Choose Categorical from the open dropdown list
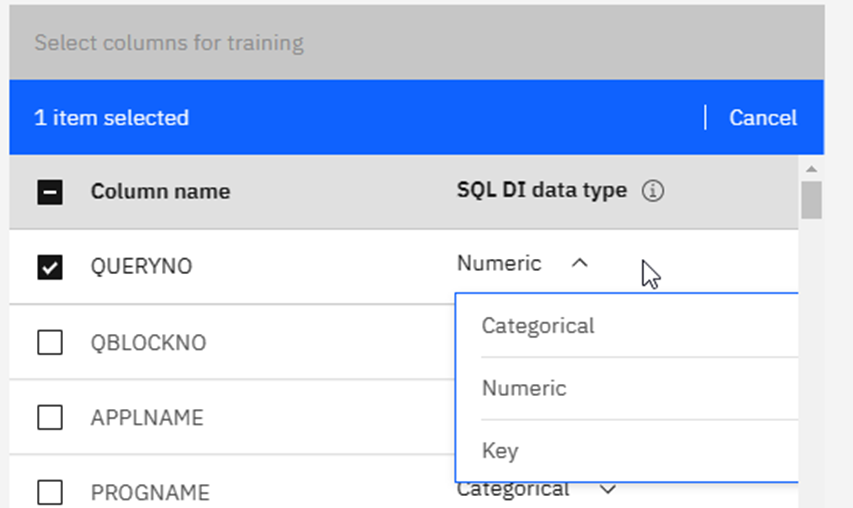 (538, 326)
